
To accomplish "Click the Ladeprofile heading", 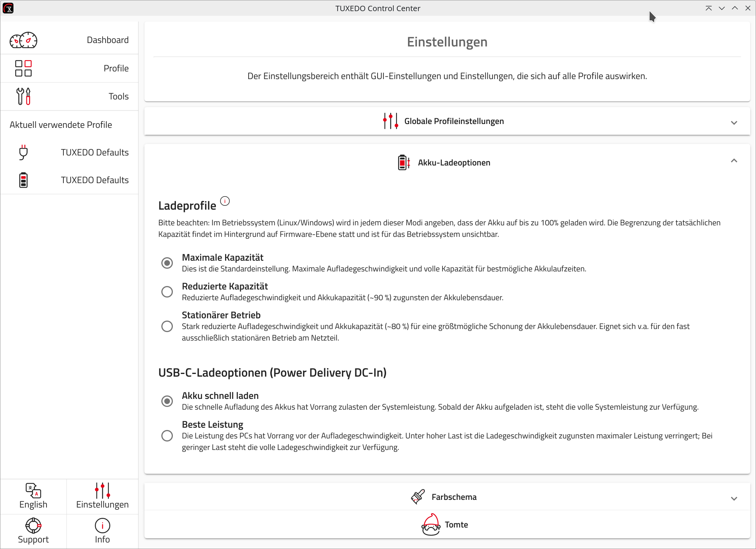I will 187,206.
